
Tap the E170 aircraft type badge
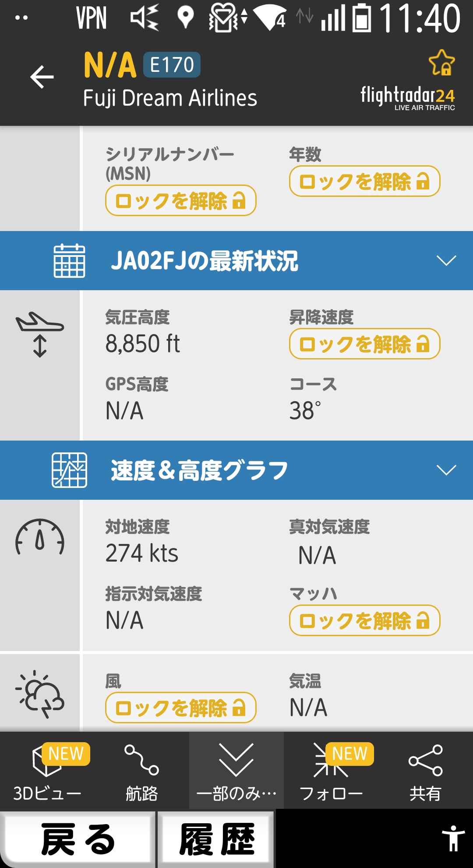[172, 65]
